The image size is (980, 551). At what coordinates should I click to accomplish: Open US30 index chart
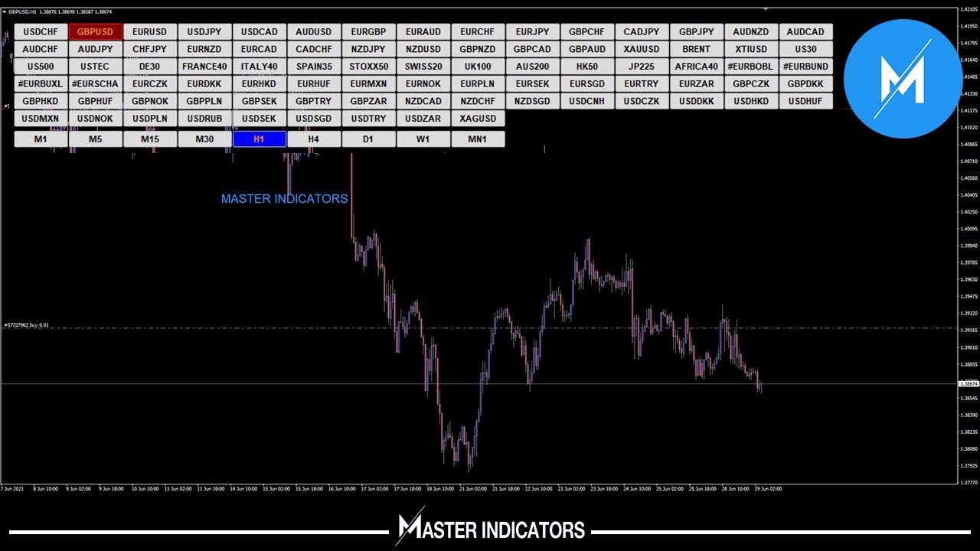805,49
